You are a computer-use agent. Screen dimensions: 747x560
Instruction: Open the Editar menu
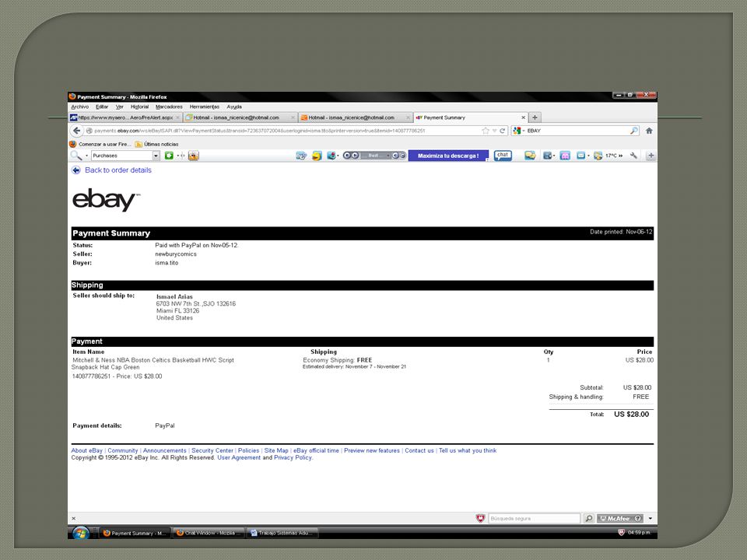click(x=102, y=107)
